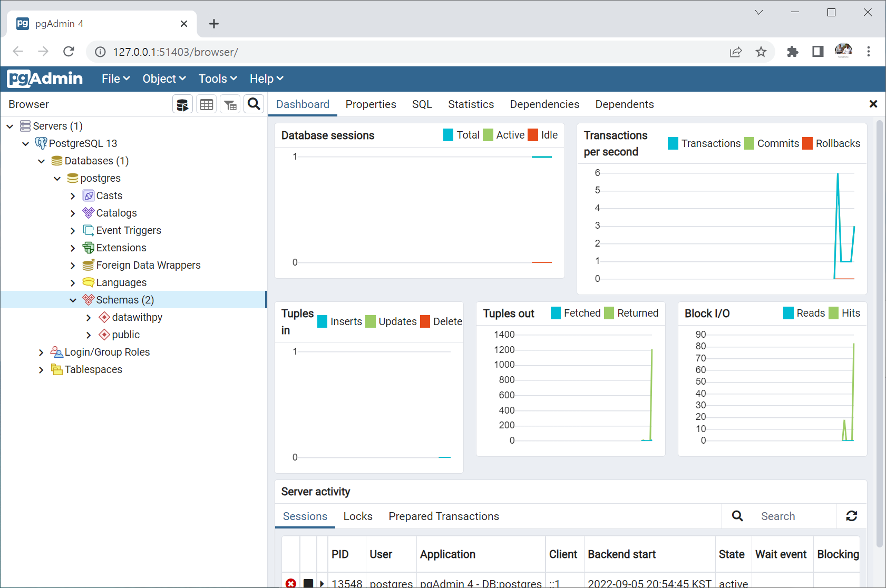Open the Object menu
Screen dimensions: 886x588
click(x=164, y=79)
